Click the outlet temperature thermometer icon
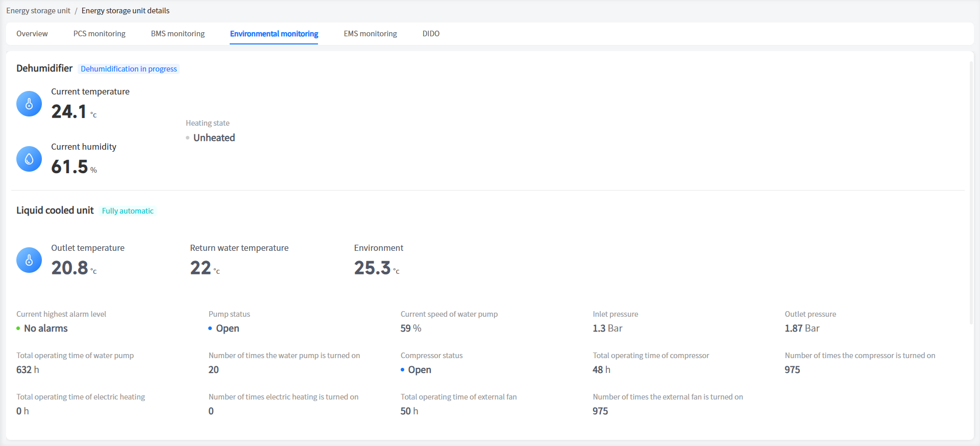Viewport: 980px width, 446px height. click(29, 260)
